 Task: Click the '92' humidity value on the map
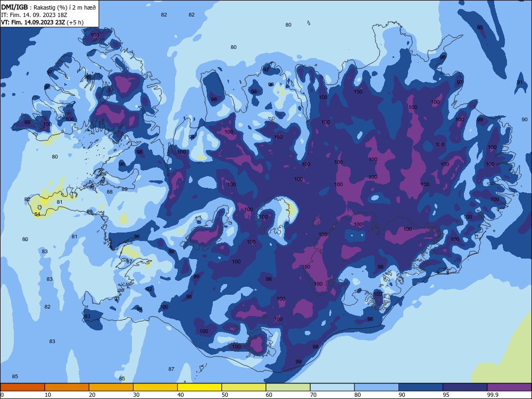(149, 289)
